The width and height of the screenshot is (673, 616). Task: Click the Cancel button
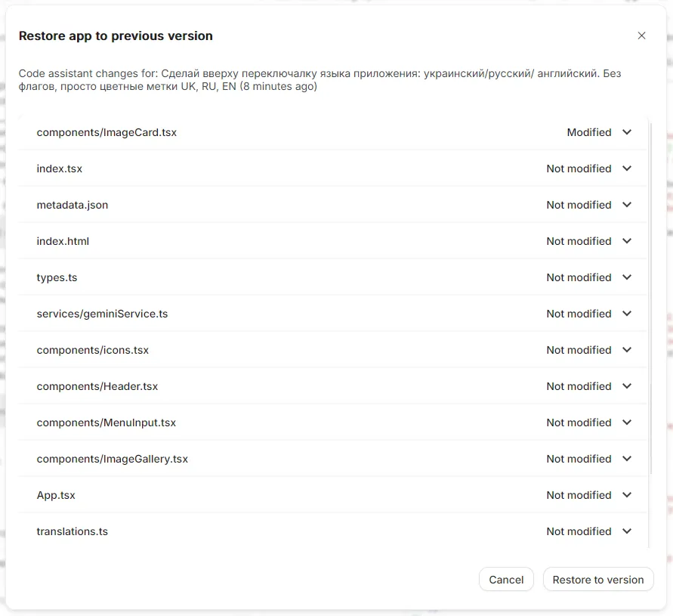pos(506,580)
